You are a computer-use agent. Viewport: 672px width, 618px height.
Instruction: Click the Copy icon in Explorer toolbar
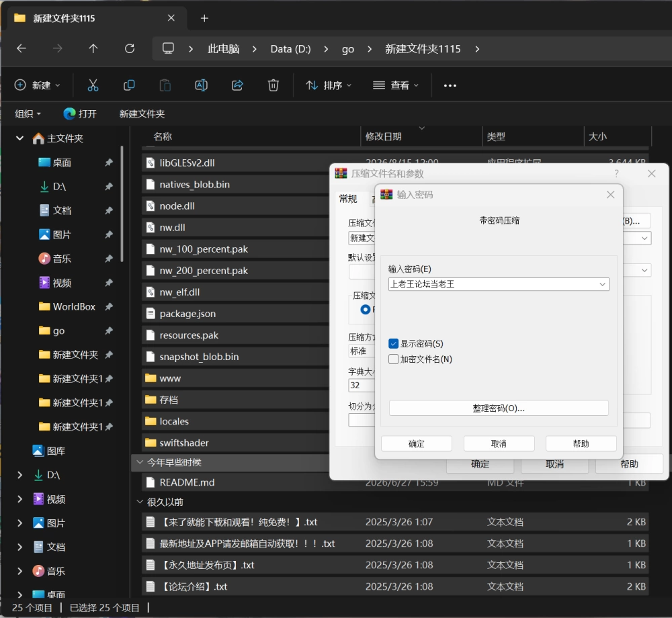tap(129, 85)
